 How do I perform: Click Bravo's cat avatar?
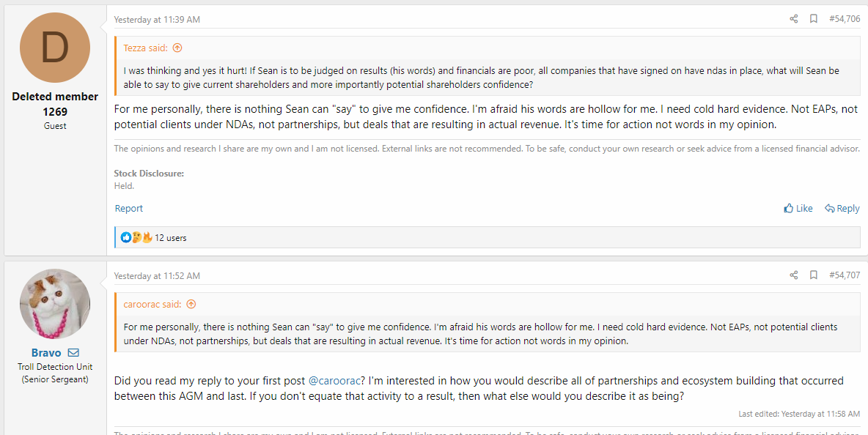point(55,304)
